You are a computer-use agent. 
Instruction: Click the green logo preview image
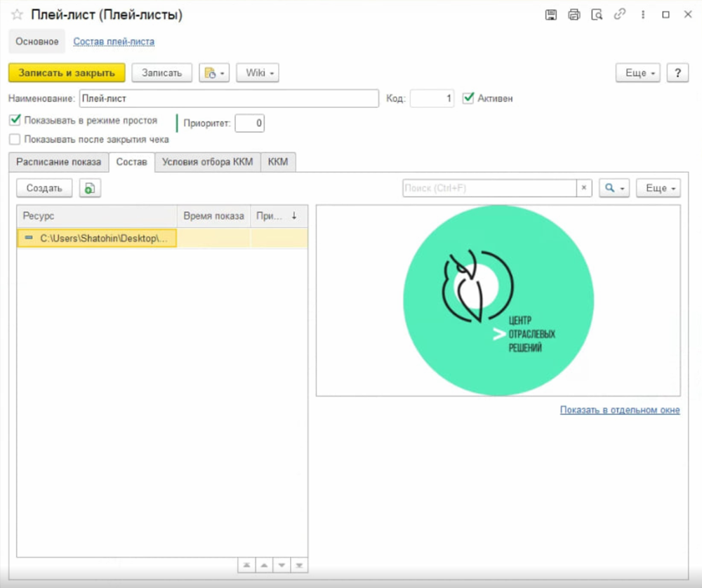pos(498,300)
